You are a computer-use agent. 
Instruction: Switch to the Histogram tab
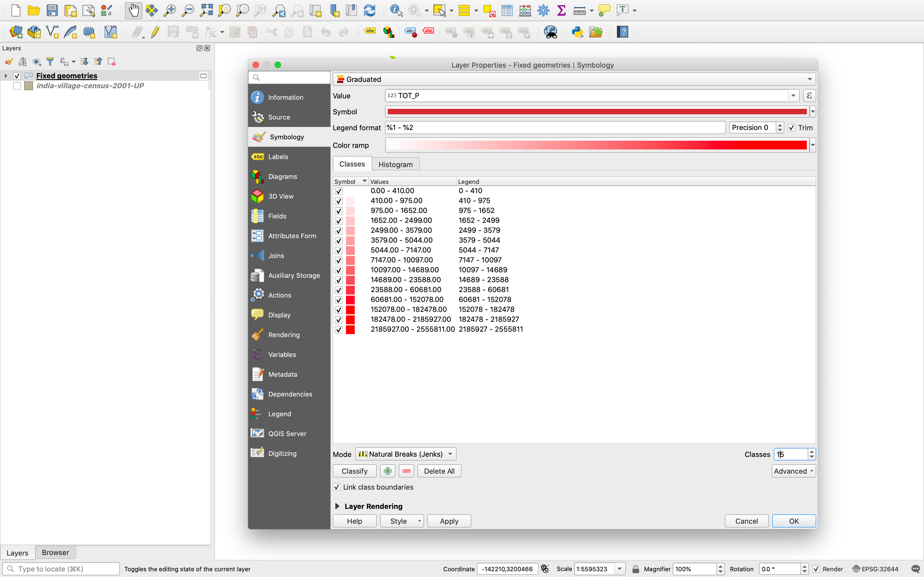pos(395,165)
